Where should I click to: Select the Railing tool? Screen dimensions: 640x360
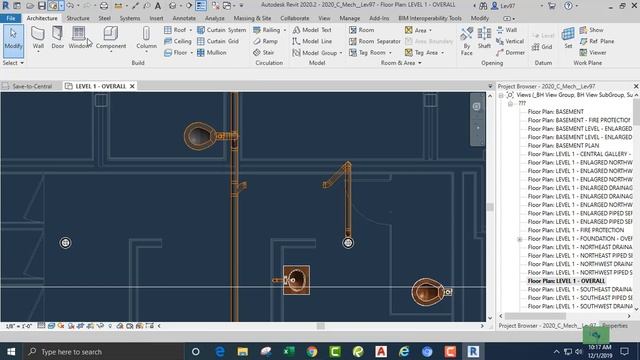click(x=266, y=30)
